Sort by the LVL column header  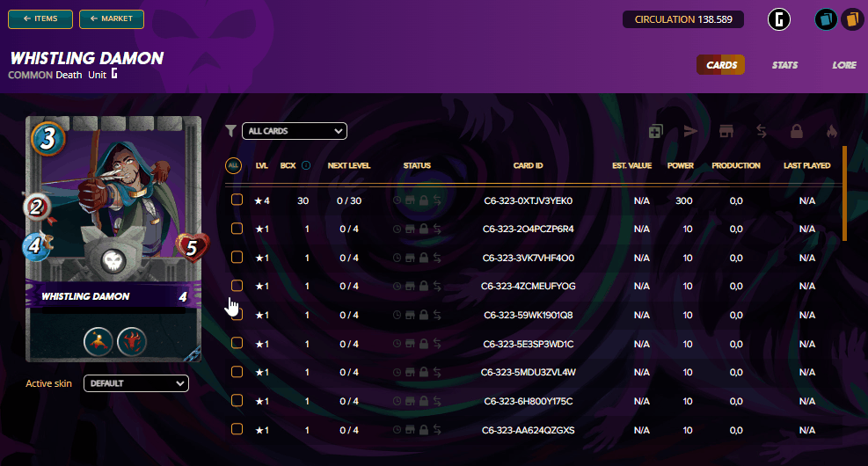(262, 165)
